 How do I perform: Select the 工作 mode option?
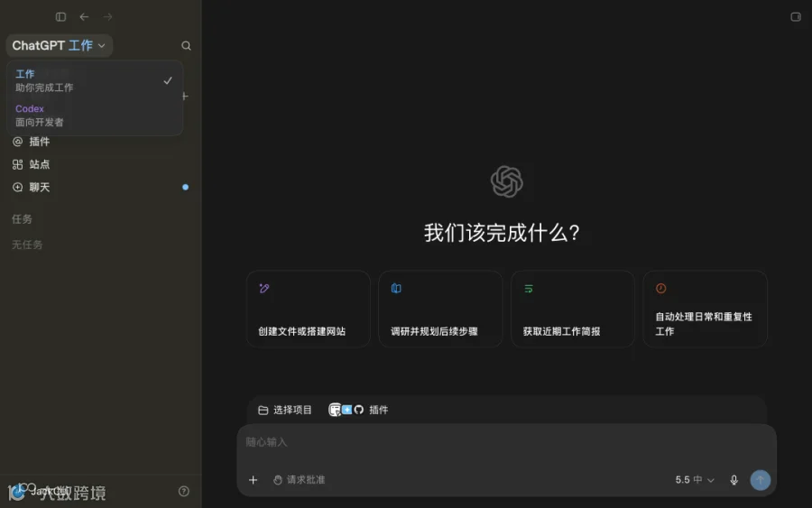pyautogui.click(x=94, y=80)
